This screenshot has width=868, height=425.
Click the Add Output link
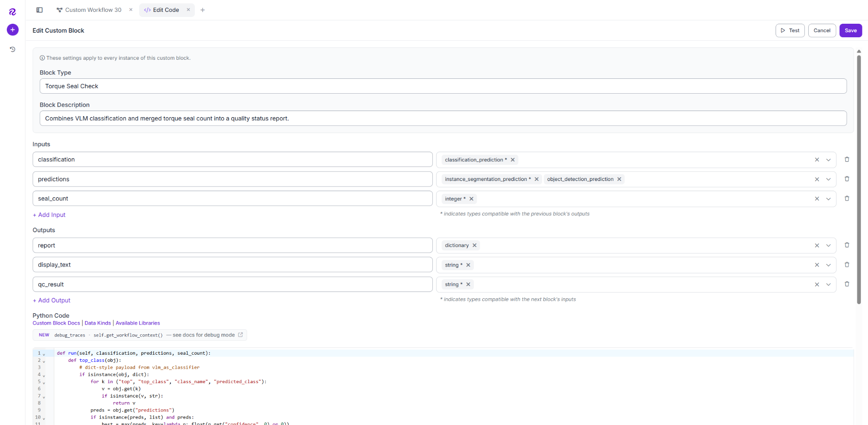click(x=52, y=300)
